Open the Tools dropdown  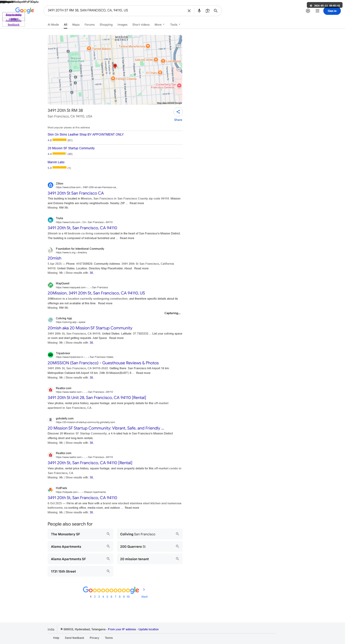point(175,25)
